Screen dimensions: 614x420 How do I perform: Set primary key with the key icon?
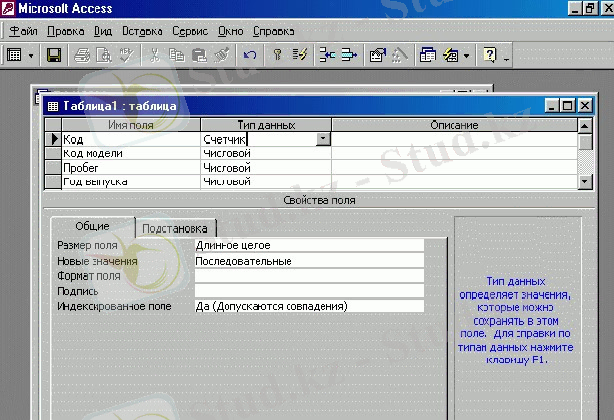tap(279, 55)
